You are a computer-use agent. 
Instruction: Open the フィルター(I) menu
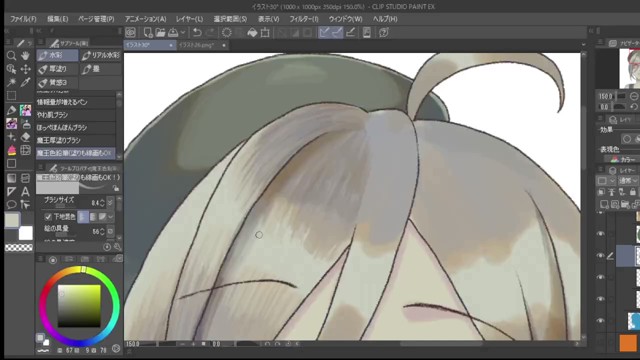click(x=304, y=19)
